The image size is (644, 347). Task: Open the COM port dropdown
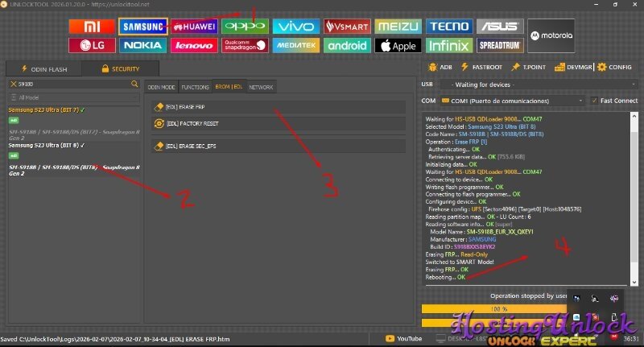pyautogui.click(x=512, y=101)
